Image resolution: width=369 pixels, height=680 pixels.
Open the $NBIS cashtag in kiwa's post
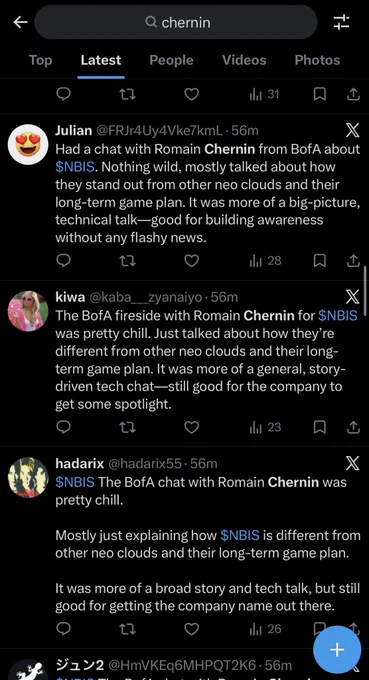pos(338,315)
